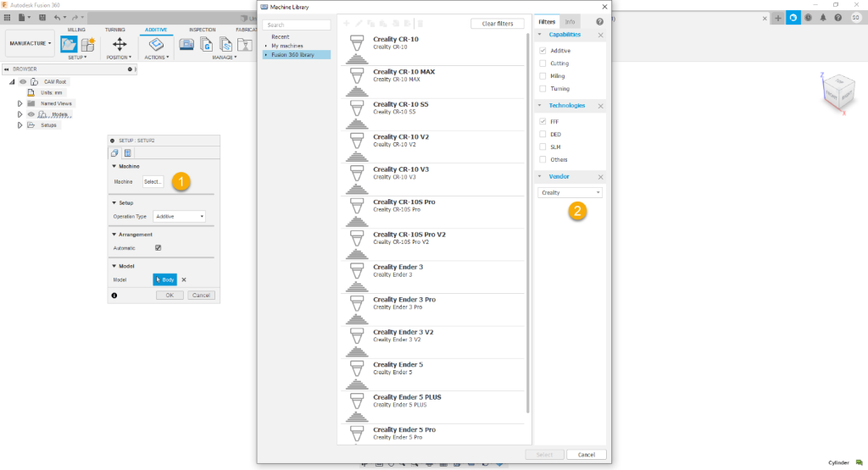Open the Print Settings Library icon

[x=245, y=45]
